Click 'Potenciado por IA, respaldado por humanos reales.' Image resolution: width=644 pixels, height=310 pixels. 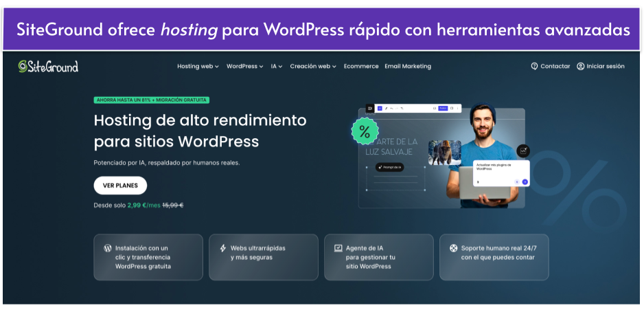167,163
